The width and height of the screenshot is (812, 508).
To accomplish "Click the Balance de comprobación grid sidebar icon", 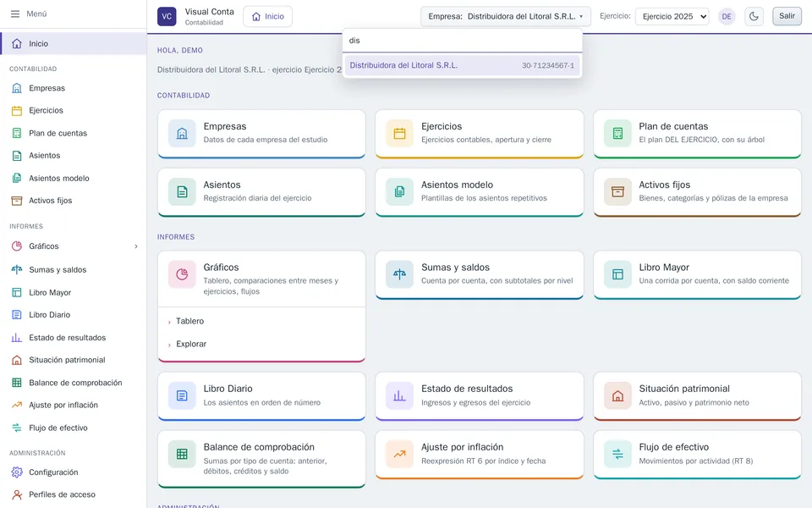I will (x=17, y=383).
